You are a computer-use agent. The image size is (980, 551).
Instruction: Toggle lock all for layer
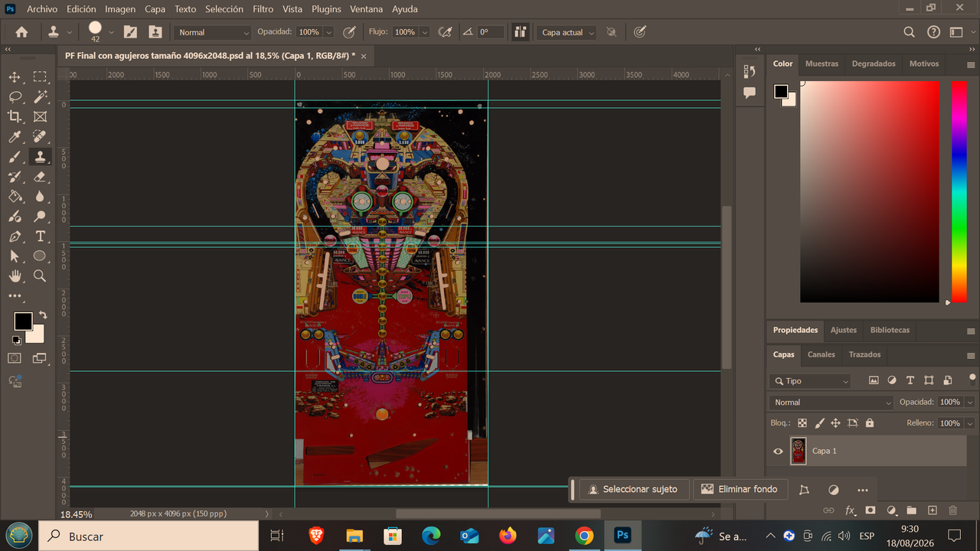pos(870,423)
